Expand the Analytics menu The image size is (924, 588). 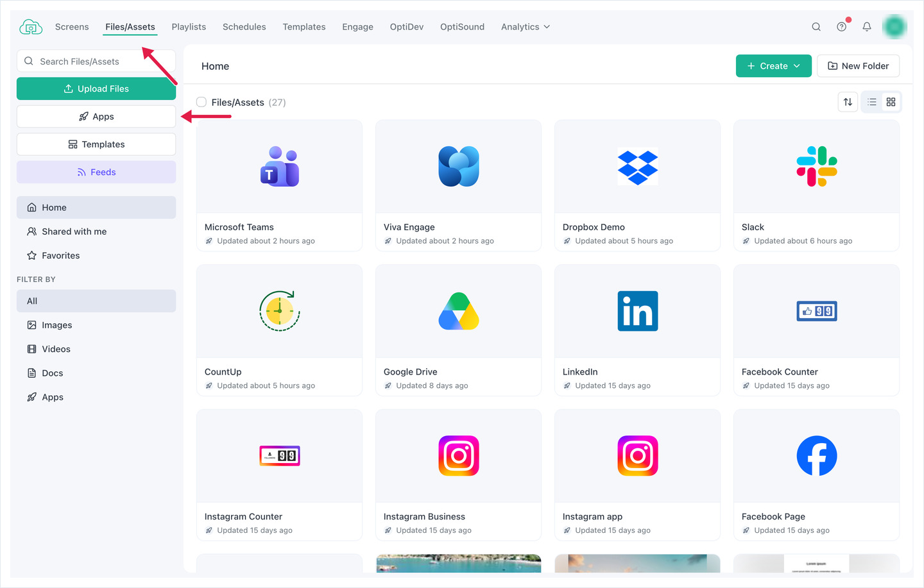(x=526, y=27)
